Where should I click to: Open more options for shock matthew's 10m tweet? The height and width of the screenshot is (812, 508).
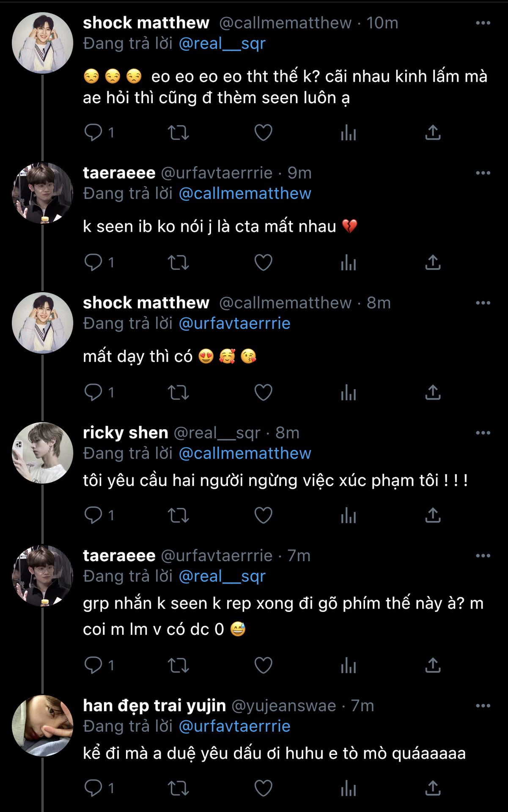[483, 23]
